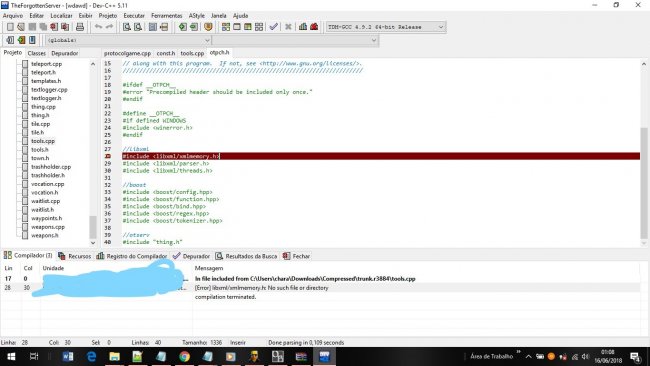Click the shield icon in the toolbar
Viewport: 650px width, 366px height.
pyautogui.click(x=208, y=27)
